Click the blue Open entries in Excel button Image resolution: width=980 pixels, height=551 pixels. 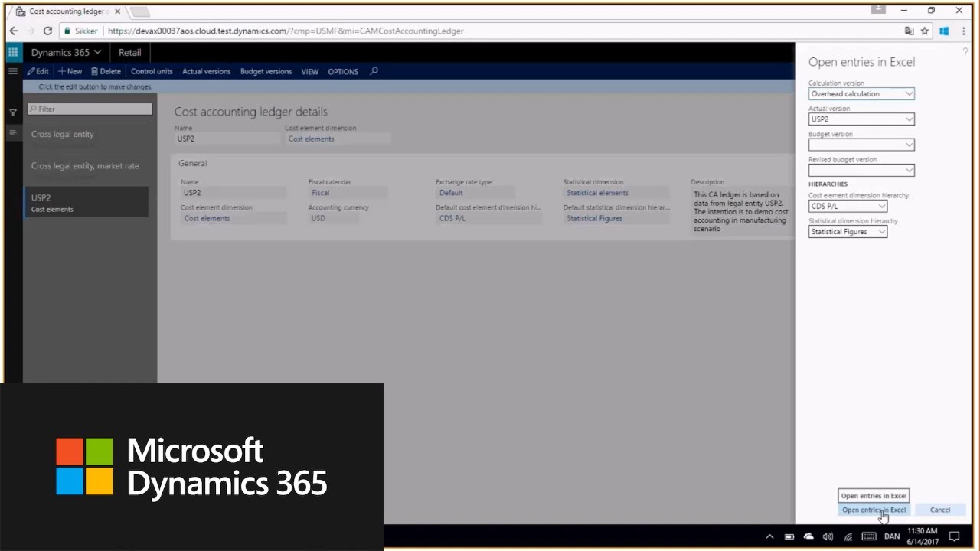[874, 510]
